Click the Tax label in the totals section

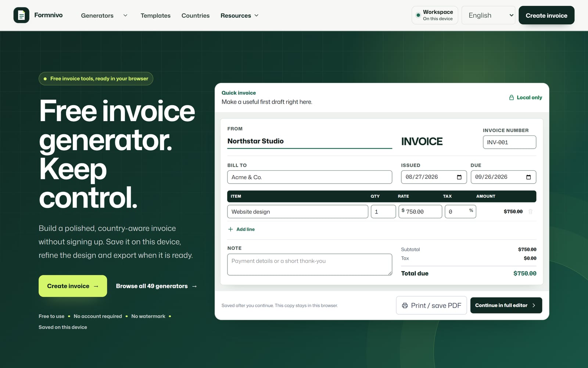click(405, 258)
